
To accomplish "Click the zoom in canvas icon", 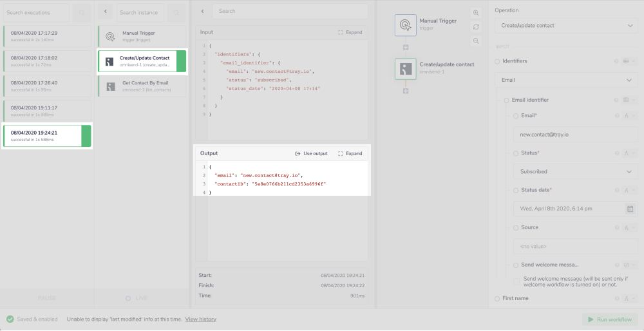I will coord(476,13).
